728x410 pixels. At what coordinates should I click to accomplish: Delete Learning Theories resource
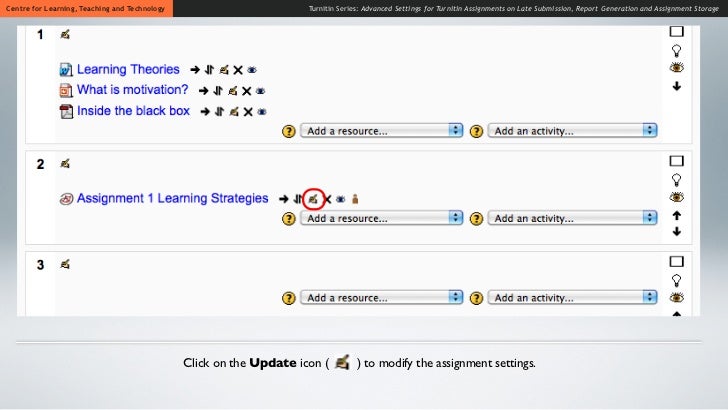pyautogui.click(x=238, y=70)
